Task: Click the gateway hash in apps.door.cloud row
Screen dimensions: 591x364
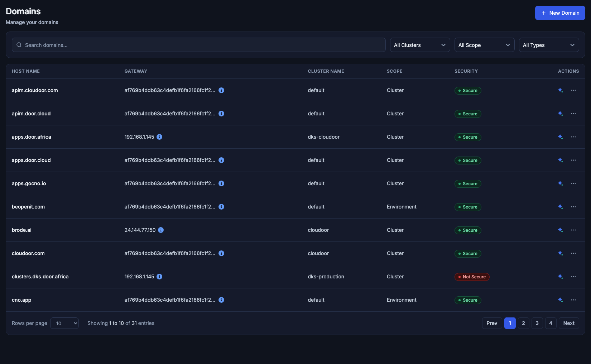Action: 170,160
